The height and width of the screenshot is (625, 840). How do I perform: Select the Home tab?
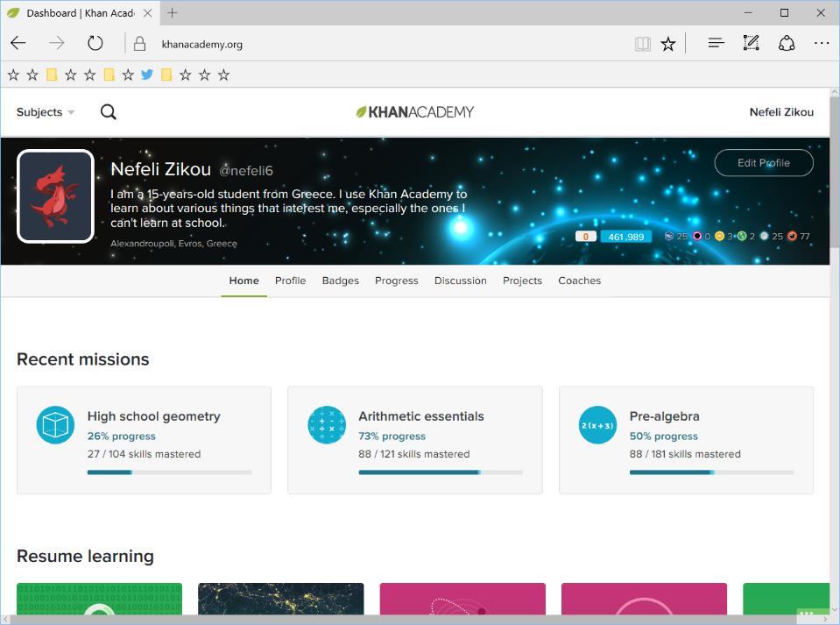pos(244,281)
